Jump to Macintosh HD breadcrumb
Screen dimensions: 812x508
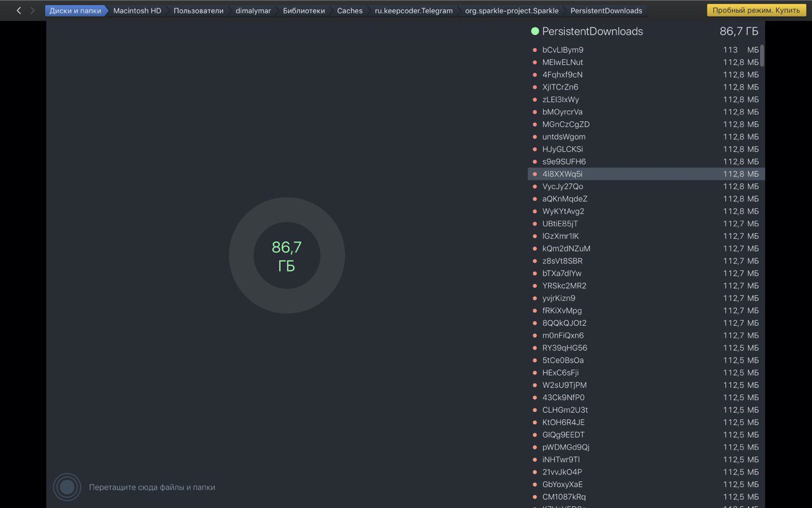(x=137, y=11)
